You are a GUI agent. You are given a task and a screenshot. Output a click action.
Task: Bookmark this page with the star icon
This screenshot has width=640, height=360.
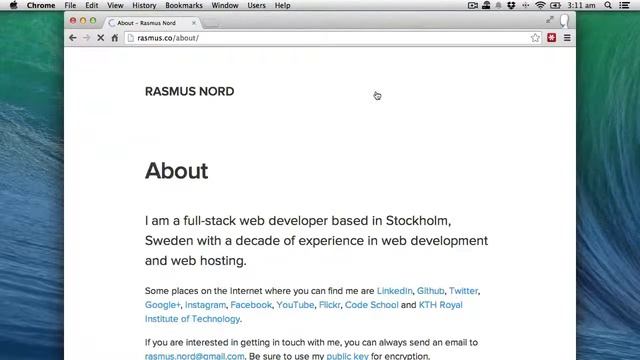click(x=535, y=38)
